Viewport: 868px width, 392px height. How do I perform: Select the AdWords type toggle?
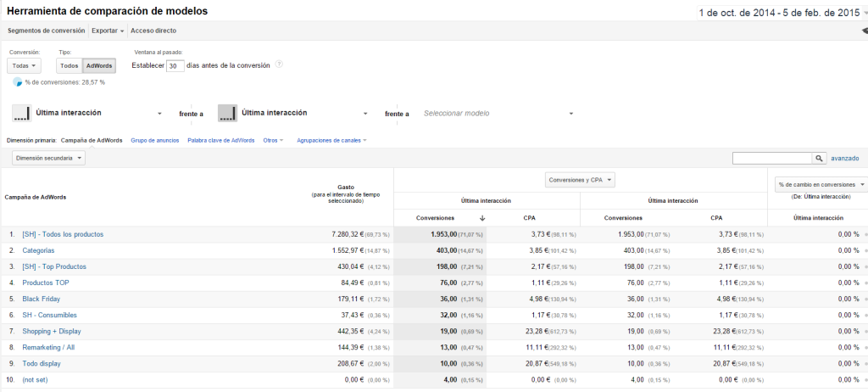[x=99, y=66]
